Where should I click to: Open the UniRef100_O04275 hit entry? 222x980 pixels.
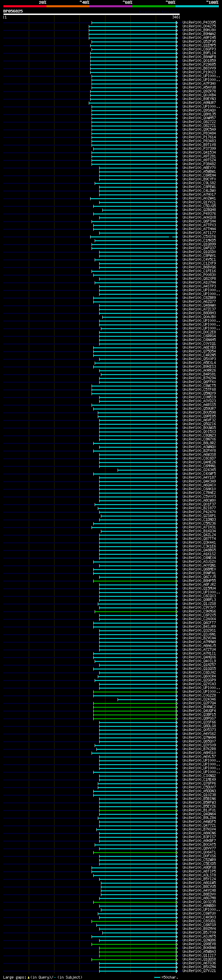tap(199, 26)
